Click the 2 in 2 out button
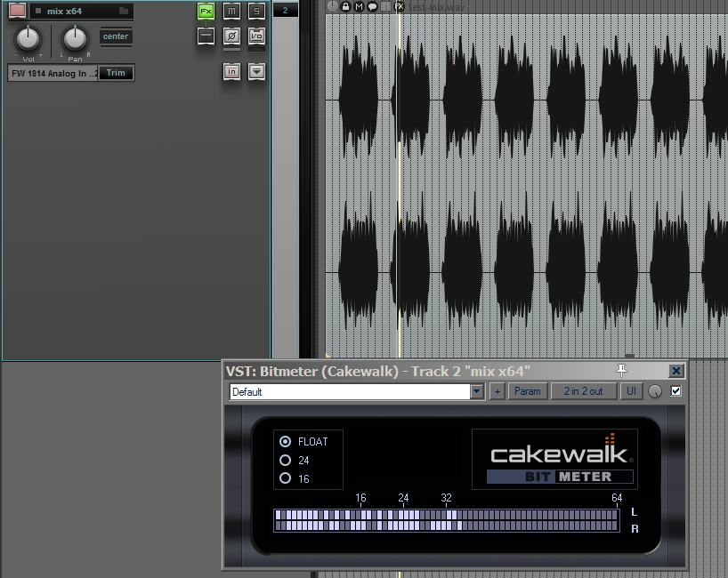This screenshot has width=728, height=578. (x=583, y=391)
